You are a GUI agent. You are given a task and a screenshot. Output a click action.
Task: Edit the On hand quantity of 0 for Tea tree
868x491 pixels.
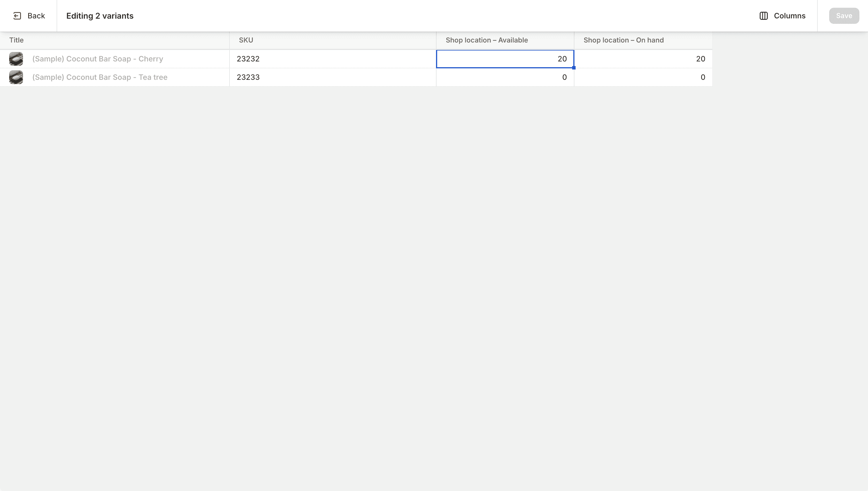(643, 77)
